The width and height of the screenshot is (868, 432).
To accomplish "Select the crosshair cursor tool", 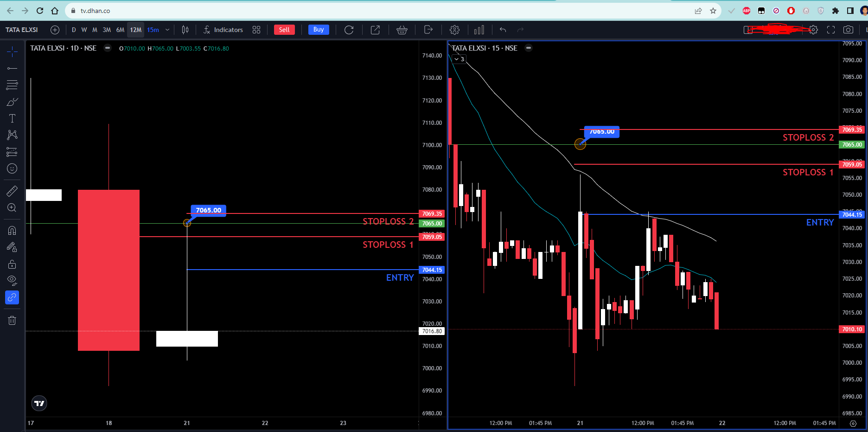I will (12, 52).
